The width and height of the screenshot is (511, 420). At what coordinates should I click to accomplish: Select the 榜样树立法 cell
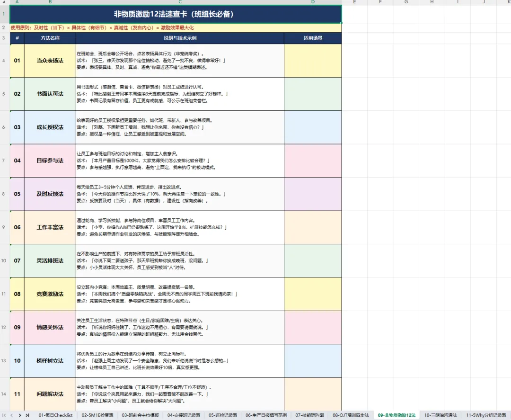pyautogui.click(x=50, y=361)
